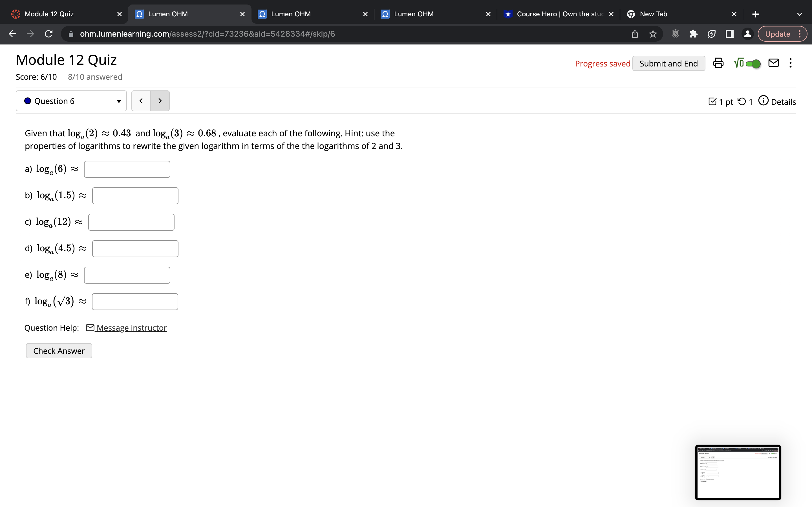Go to the previous question arrow
The height and width of the screenshot is (507, 812).
pyautogui.click(x=141, y=101)
